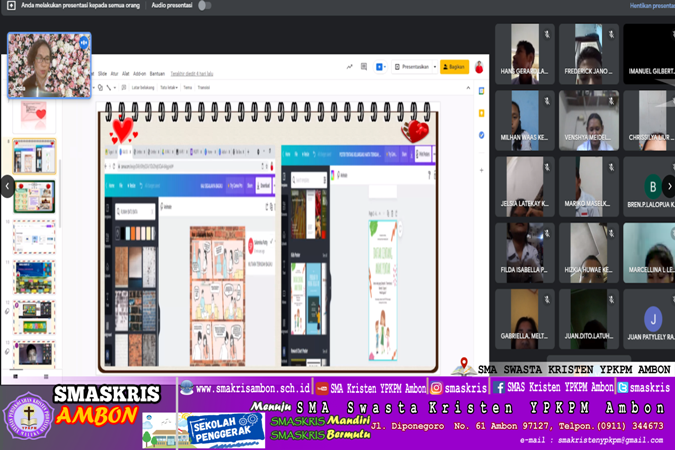The width and height of the screenshot is (675, 450).
Task: Select slide 10 thumbnail in filmstrip
Action: coord(34,236)
